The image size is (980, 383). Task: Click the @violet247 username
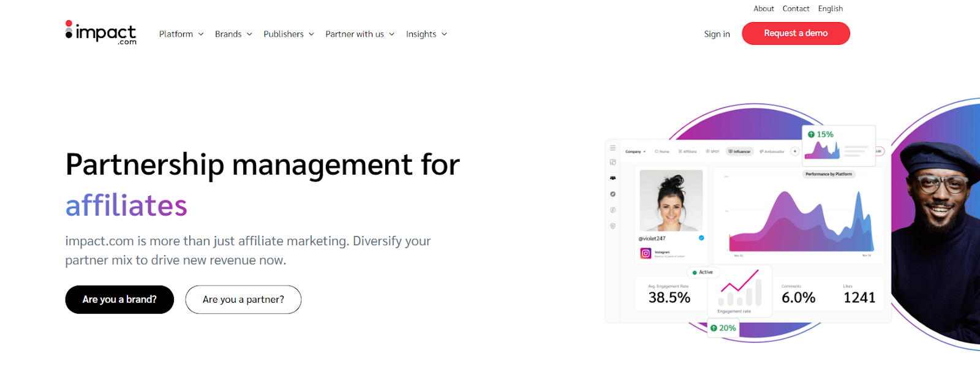(652, 238)
